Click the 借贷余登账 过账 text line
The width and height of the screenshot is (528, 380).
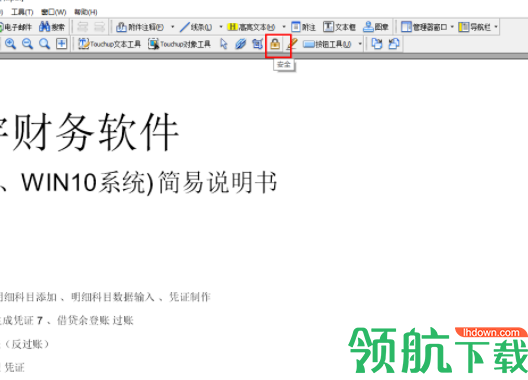tap(95, 320)
